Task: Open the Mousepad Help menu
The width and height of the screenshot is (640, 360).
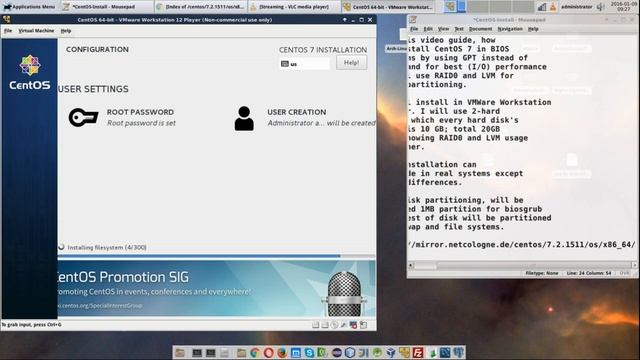Action: click(533, 29)
